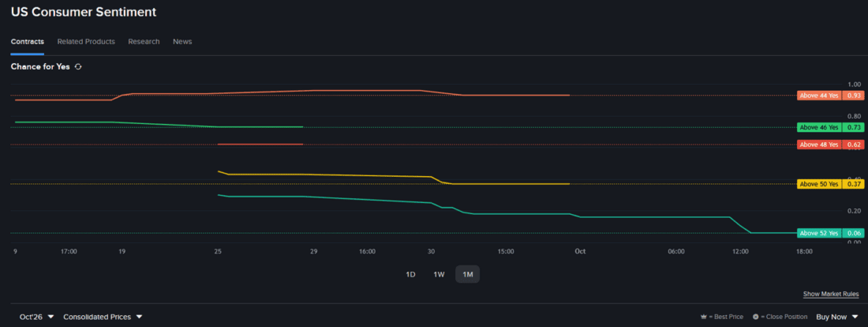
Task: Click the 0.37 price value
Action: pyautogui.click(x=853, y=184)
